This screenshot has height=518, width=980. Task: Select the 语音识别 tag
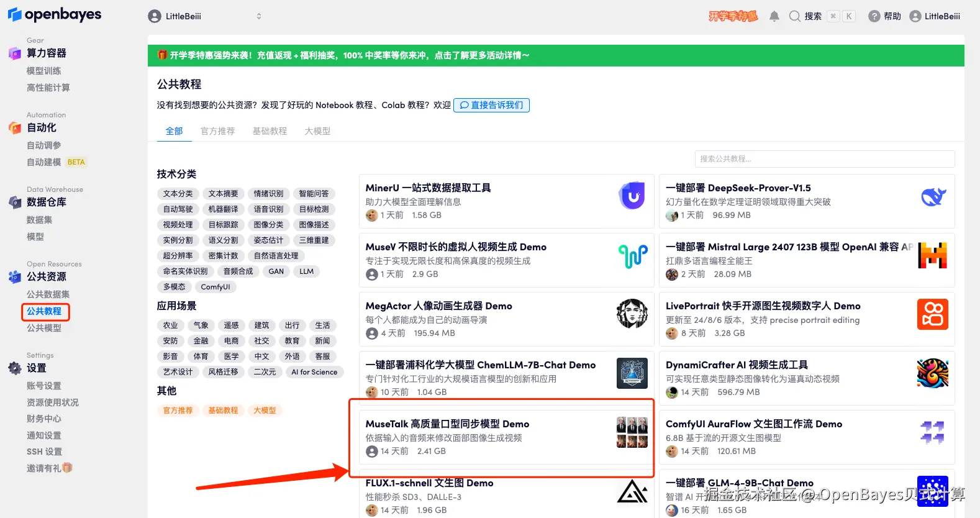[x=269, y=209]
